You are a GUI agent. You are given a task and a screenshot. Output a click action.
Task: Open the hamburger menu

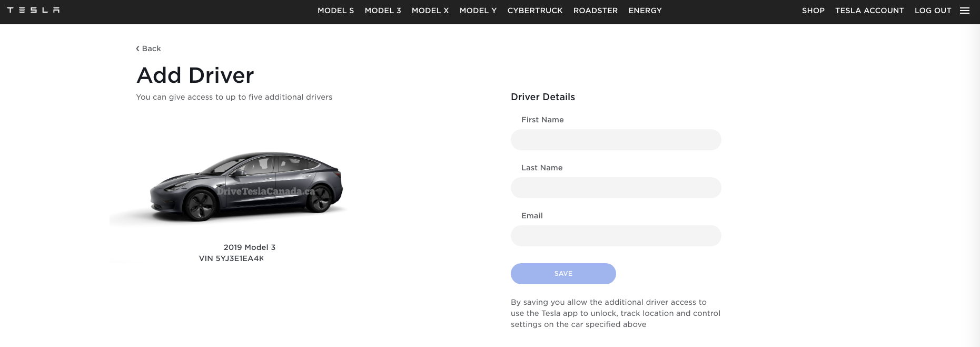(x=965, y=10)
